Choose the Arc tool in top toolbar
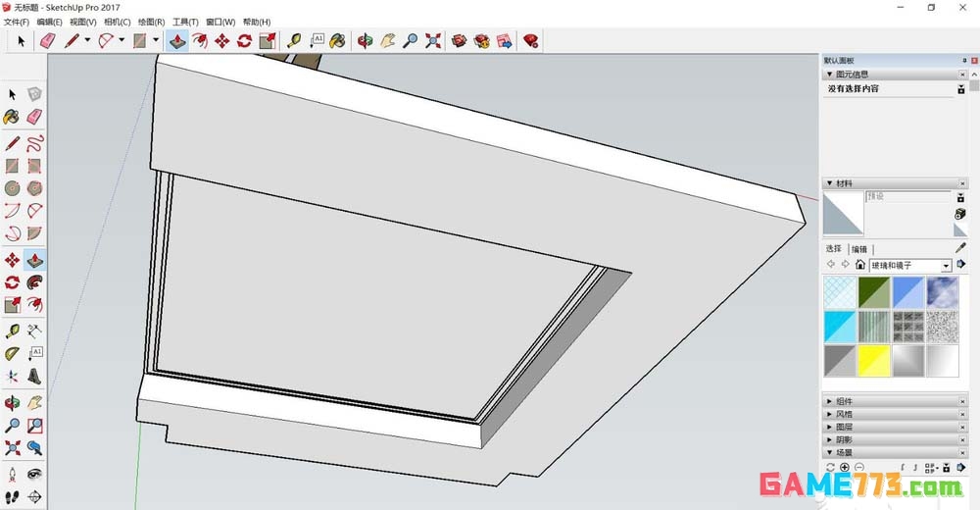The height and width of the screenshot is (510, 980). point(106,41)
